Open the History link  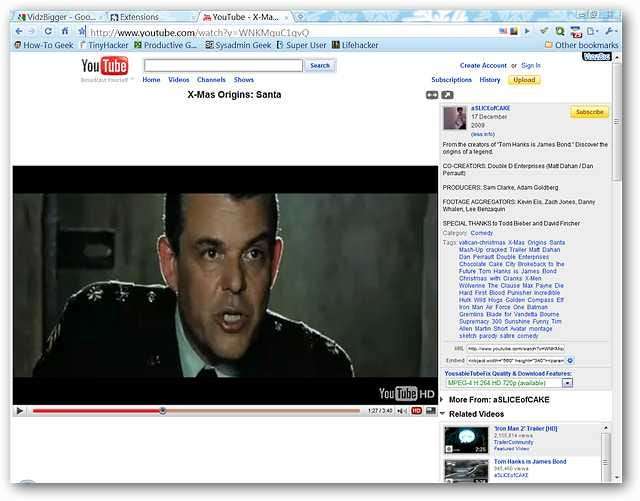point(490,80)
